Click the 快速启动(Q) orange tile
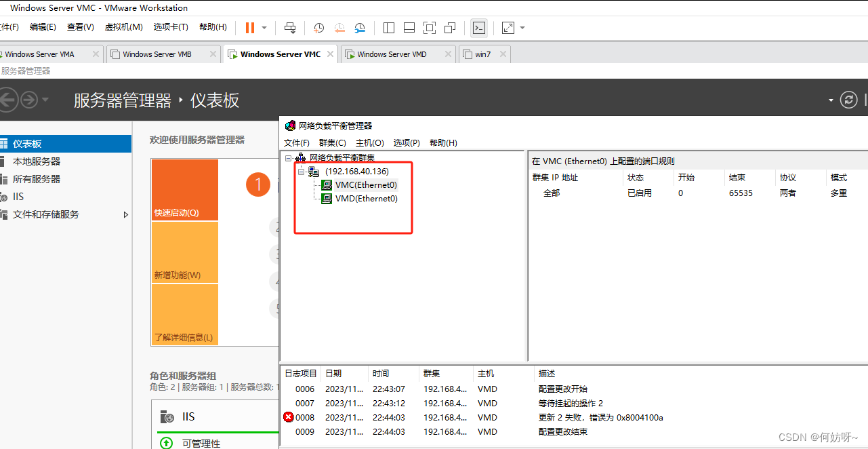This screenshot has height=449, width=868. tap(184, 190)
